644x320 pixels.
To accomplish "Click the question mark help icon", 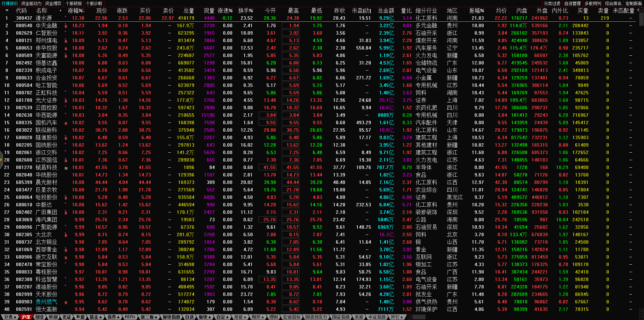I will 638,11.
